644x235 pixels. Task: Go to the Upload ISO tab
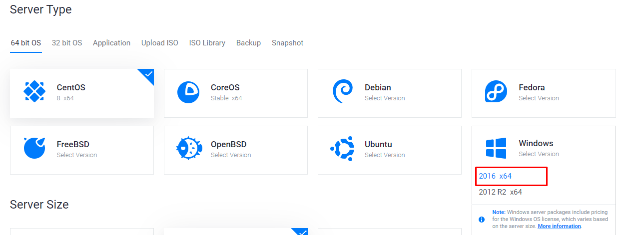pos(159,43)
